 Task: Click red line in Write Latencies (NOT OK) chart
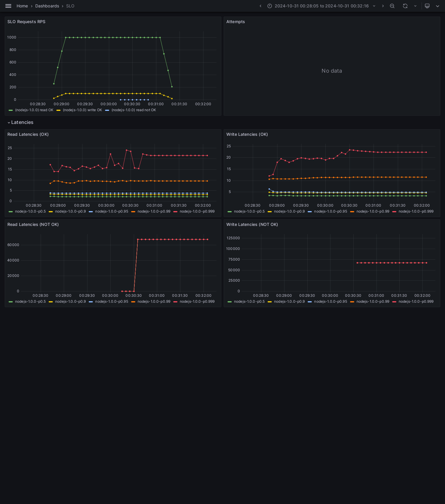(x=392, y=263)
